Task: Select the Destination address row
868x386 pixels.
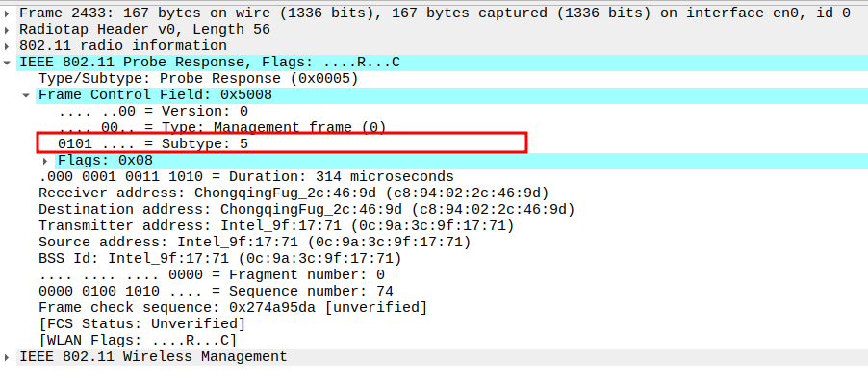Action: (x=306, y=209)
